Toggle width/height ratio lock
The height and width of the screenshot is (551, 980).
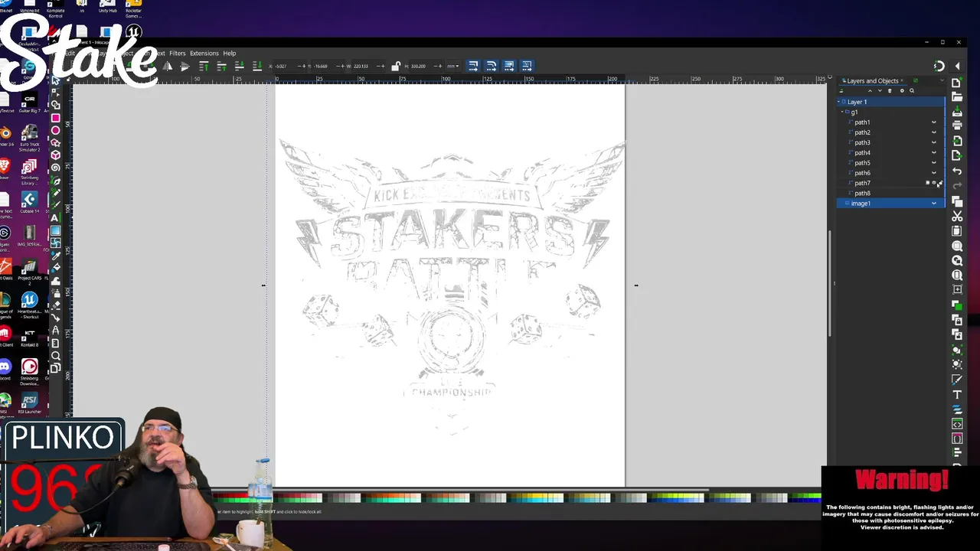pos(395,67)
